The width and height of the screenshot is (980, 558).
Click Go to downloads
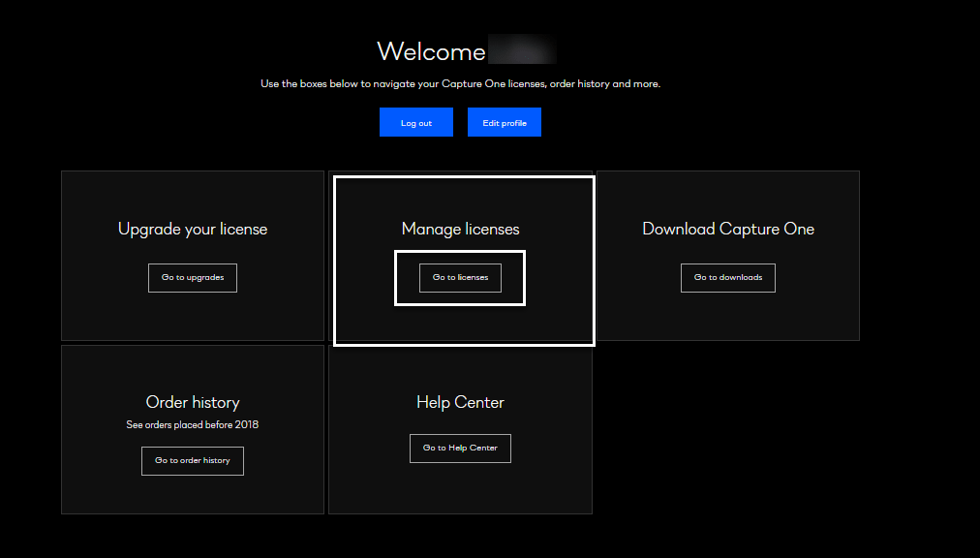727,277
